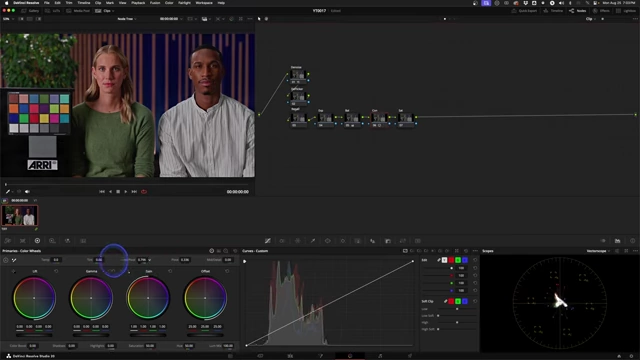This screenshot has width=640, height=360.
Task: Open the Effects panel button
Action: pyautogui.click(x=602, y=11)
